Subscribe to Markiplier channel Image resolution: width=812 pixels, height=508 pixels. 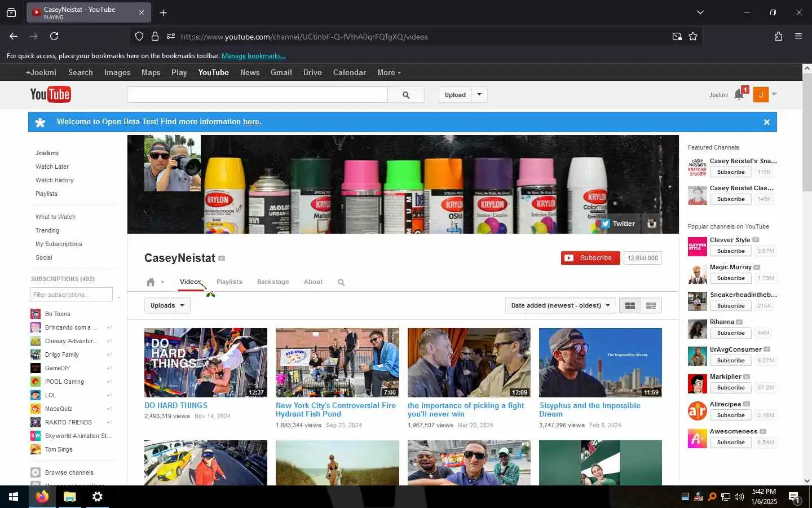coord(731,388)
